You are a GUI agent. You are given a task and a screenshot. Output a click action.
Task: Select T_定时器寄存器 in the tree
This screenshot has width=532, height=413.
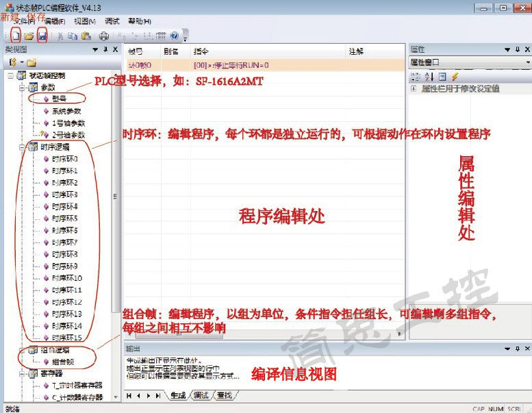click(77, 385)
